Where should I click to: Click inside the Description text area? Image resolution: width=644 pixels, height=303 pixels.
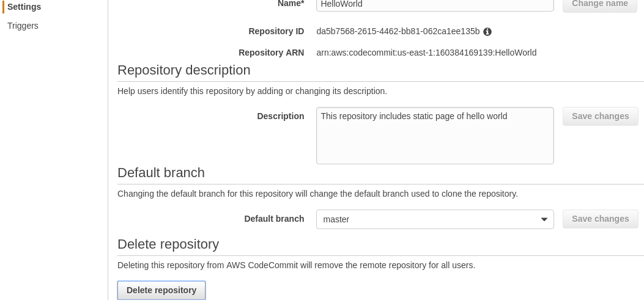pos(435,136)
